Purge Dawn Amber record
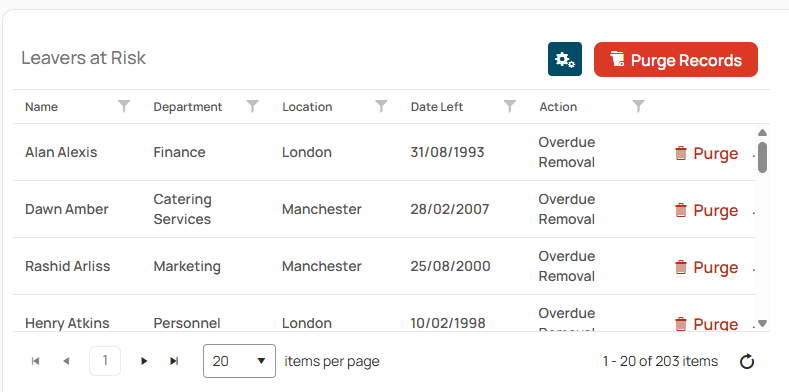 click(706, 210)
